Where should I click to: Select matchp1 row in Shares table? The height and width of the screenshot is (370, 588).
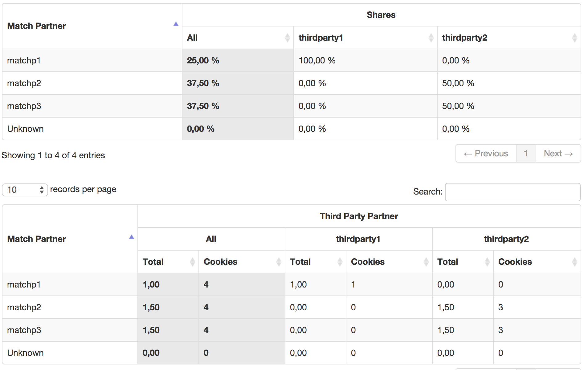[x=292, y=60]
